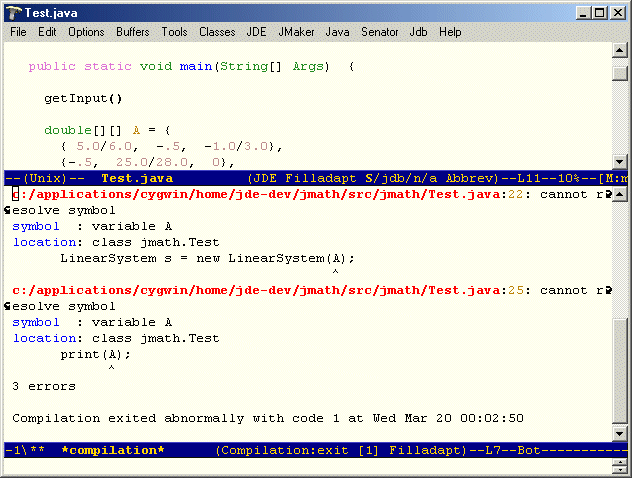
Task: Expand the JMaker menu
Action: [x=299, y=32]
